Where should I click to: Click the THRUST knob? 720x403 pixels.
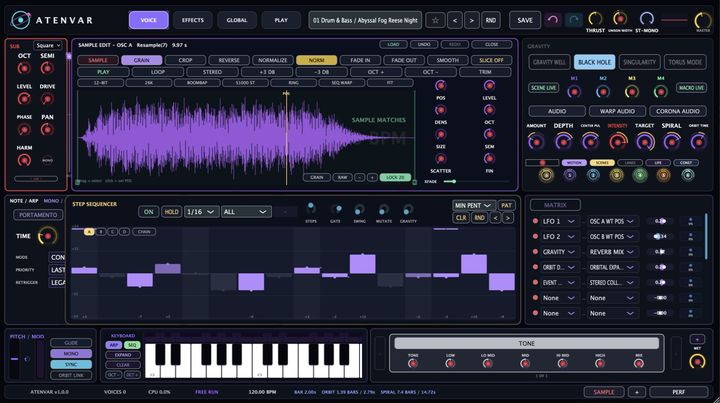click(596, 19)
